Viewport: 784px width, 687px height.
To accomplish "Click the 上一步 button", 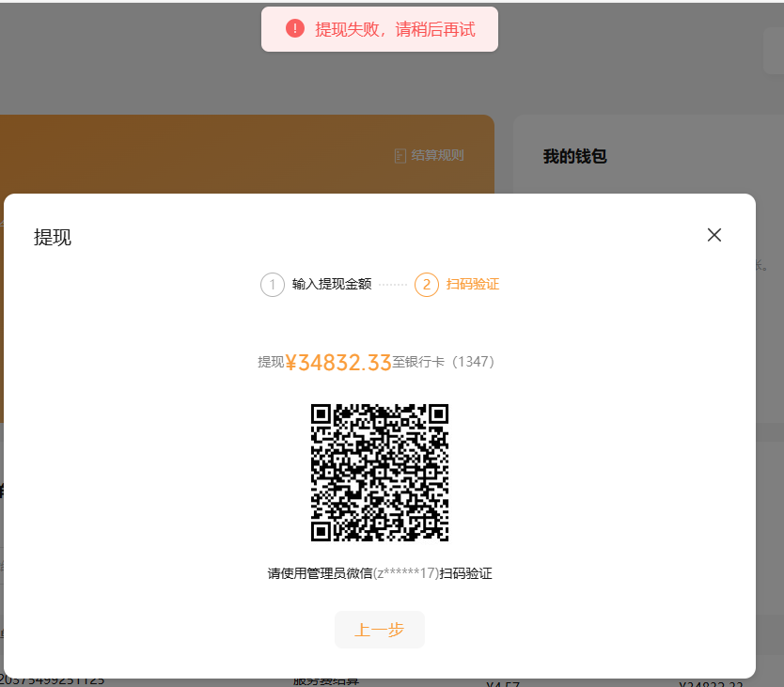I will coord(380,630).
